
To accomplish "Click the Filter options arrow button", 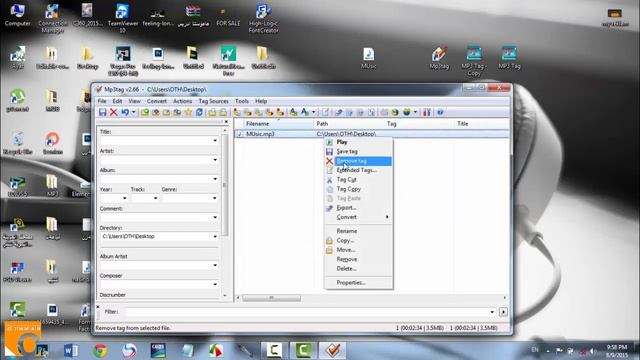I will pos(503,312).
